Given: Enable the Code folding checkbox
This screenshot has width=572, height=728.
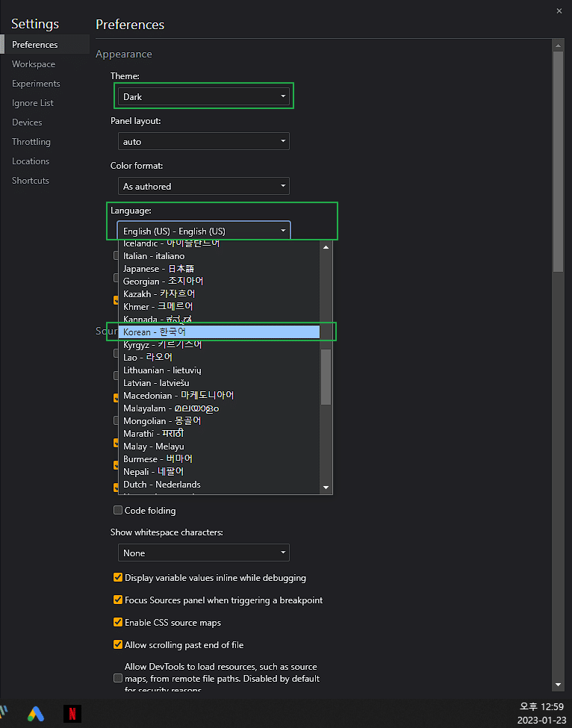Looking at the screenshot, I should click(118, 510).
